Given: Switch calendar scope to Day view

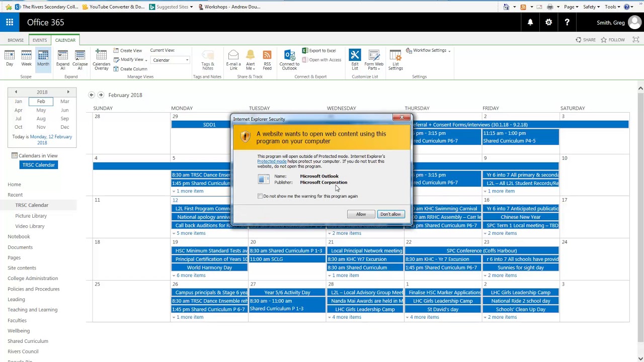Looking at the screenshot, I should (x=10, y=59).
